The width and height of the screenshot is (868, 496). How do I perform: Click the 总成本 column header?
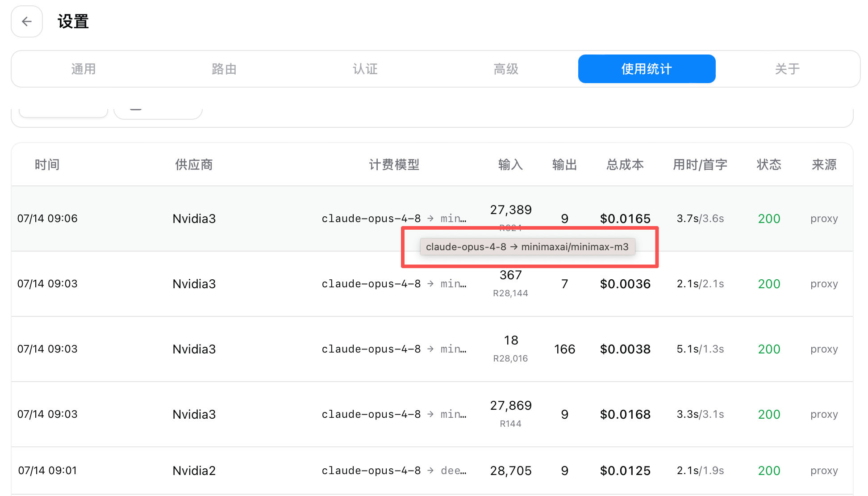(x=625, y=164)
